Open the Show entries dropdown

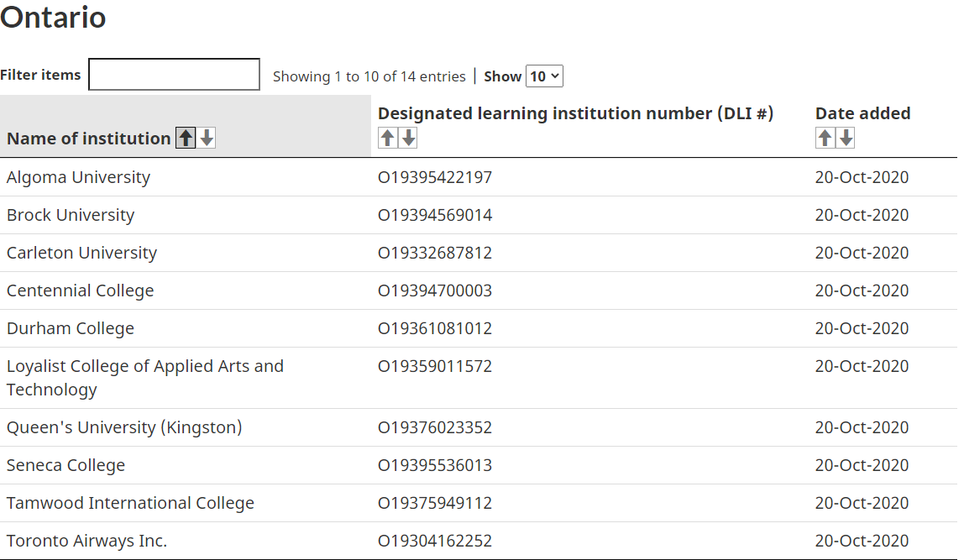click(544, 76)
